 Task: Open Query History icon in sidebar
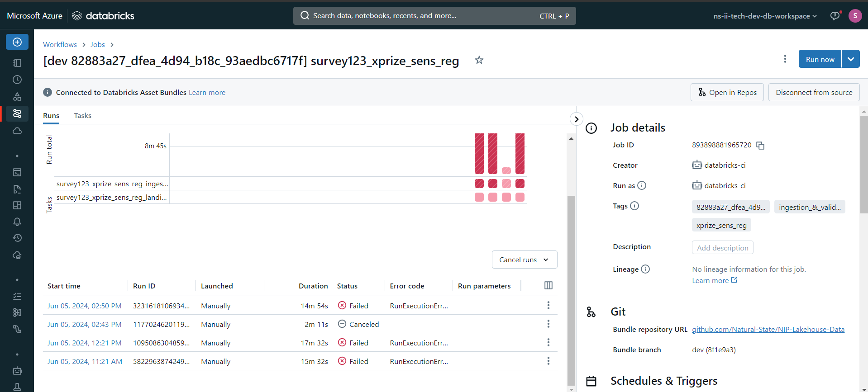point(17,238)
